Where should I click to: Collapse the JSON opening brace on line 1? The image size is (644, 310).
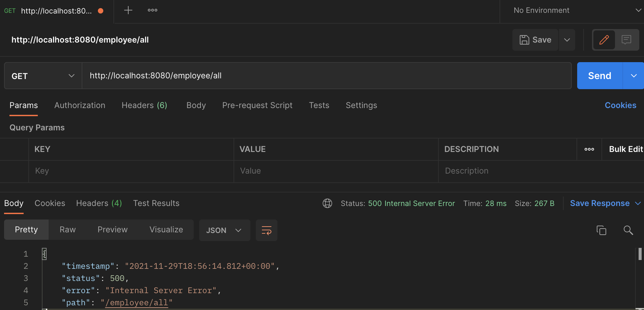coord(44,254)
